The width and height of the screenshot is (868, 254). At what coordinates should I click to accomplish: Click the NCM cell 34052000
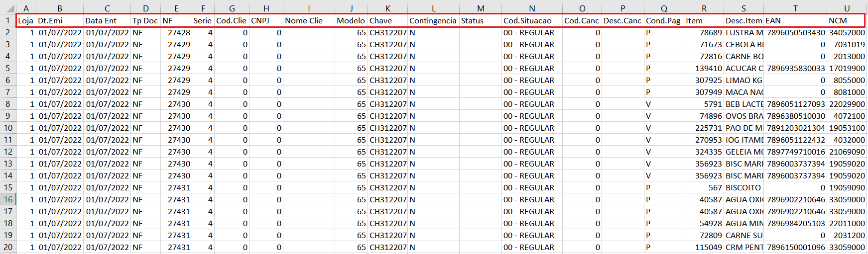(847, 32)
